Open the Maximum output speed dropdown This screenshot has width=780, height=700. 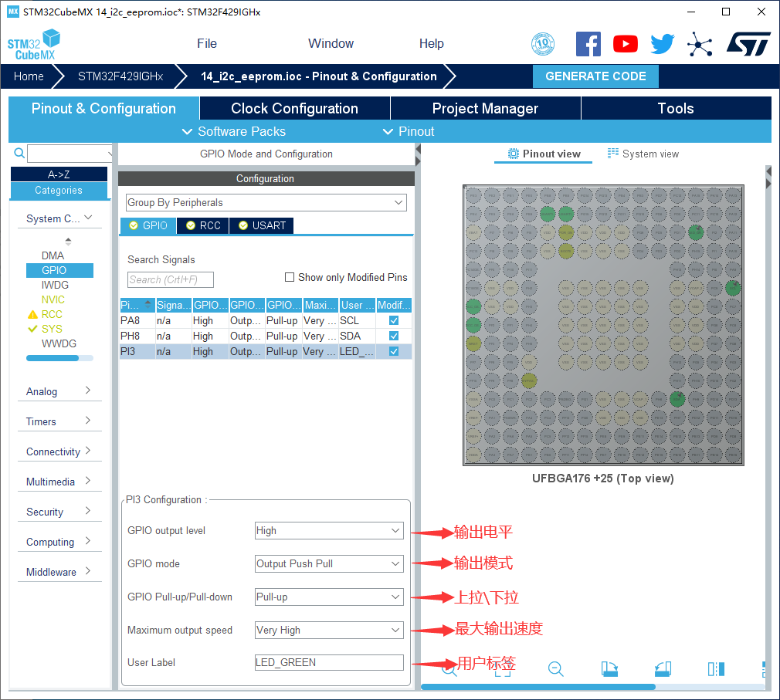coord(329,631)
